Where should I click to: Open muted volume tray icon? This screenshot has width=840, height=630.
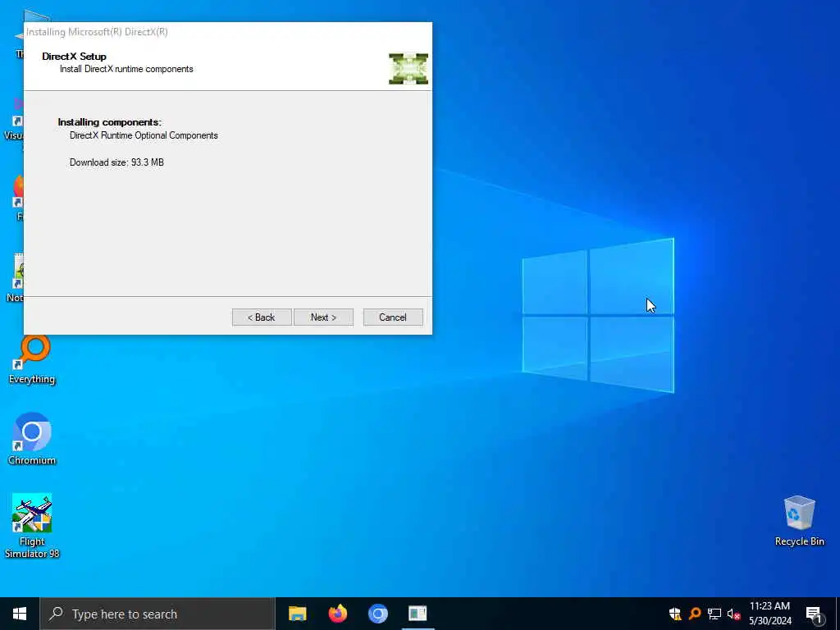733,614
